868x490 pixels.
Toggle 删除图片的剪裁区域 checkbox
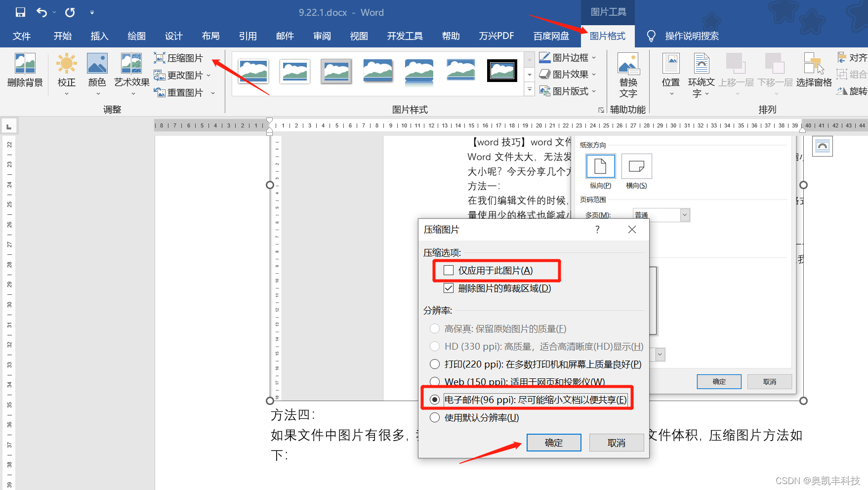point(449,288)
